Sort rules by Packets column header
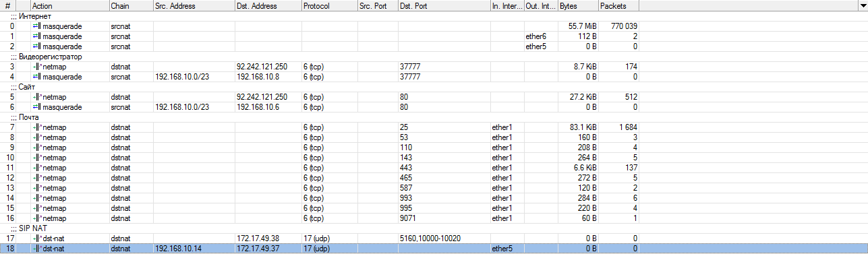 click(618, 5)
